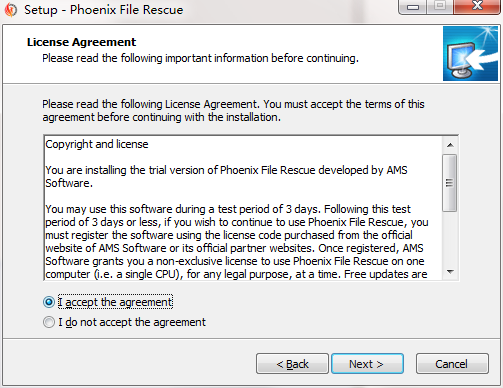Viewport: 503px width, 388px height.
Task: Click the "Setup - Phoenix File Rescue" title text
Action: tap(103, 10)
